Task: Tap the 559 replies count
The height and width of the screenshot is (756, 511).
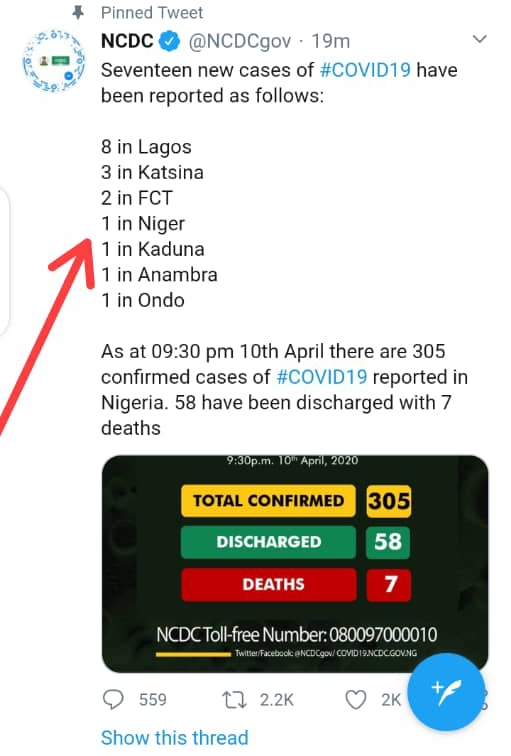Action: [152, 700]
